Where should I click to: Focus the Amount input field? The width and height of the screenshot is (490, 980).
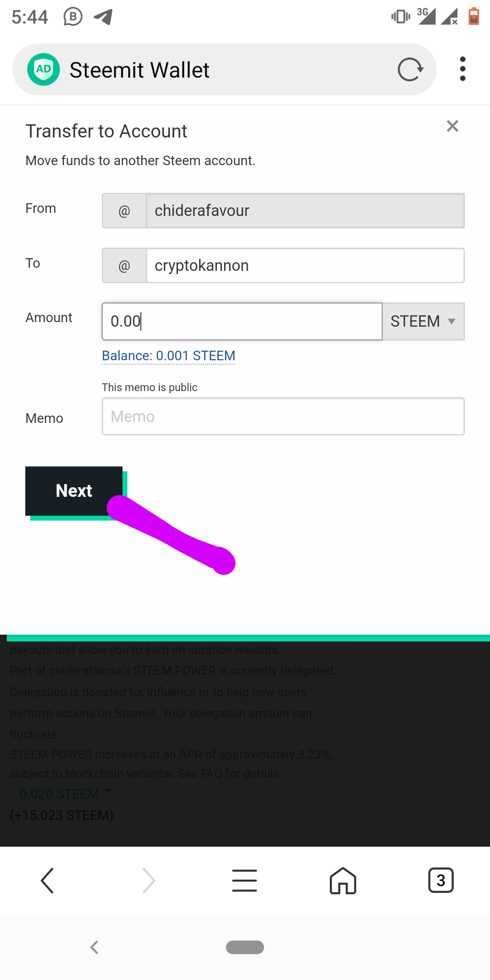[x=242, y=321]
